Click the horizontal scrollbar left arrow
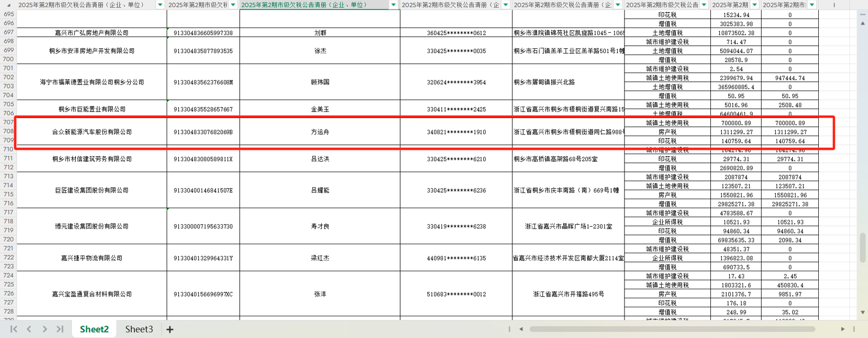 point(521,329)
